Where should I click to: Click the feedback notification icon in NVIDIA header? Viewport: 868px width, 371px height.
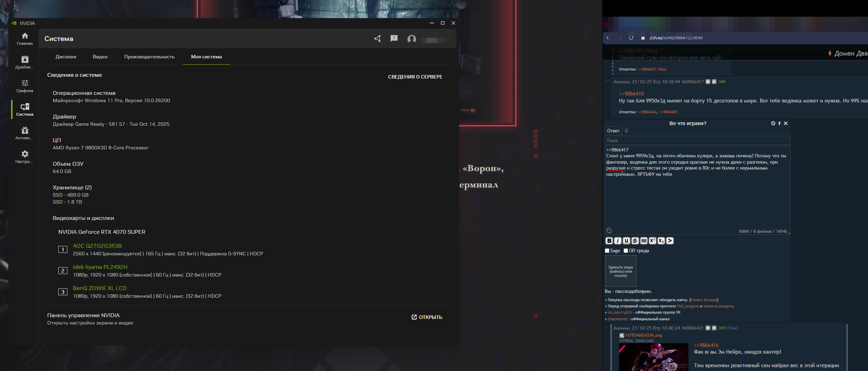tap(394, 39)
